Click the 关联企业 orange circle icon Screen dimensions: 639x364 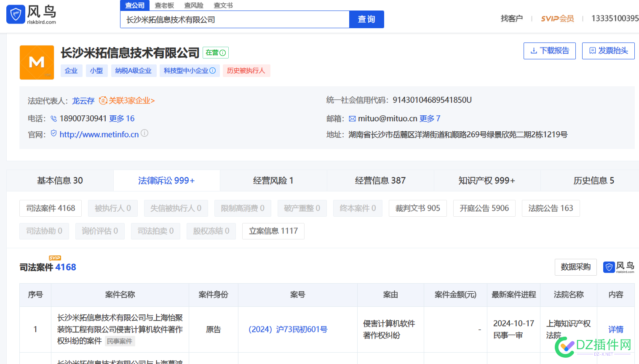tap(103, 100)
